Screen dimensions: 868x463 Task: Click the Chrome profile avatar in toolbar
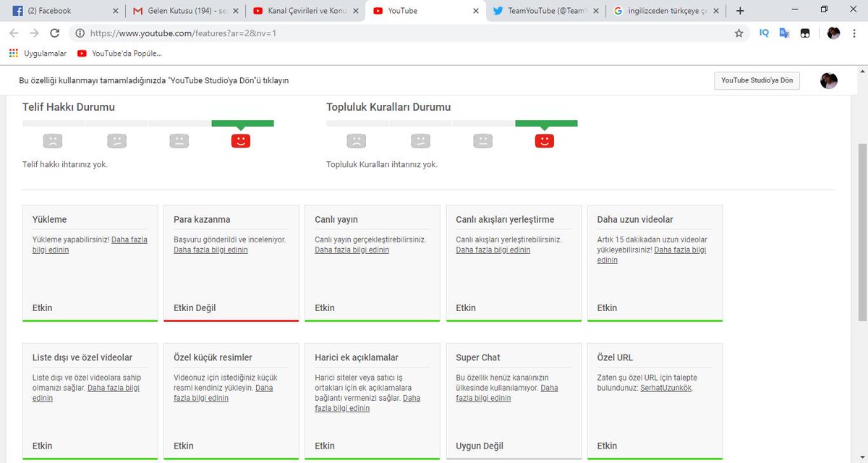click(833, 33)
